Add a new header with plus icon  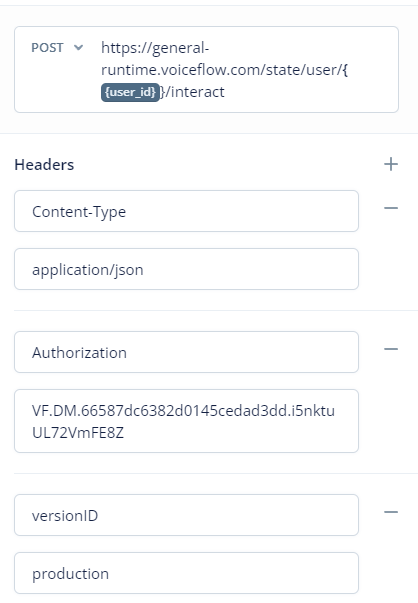click(391, 164)
